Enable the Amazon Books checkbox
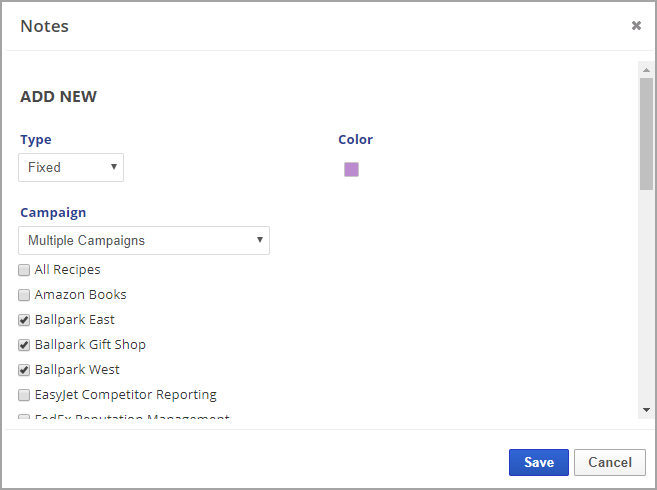Viewport: 657px width, 490px height. pyautogui.click(x=24, y=295)
